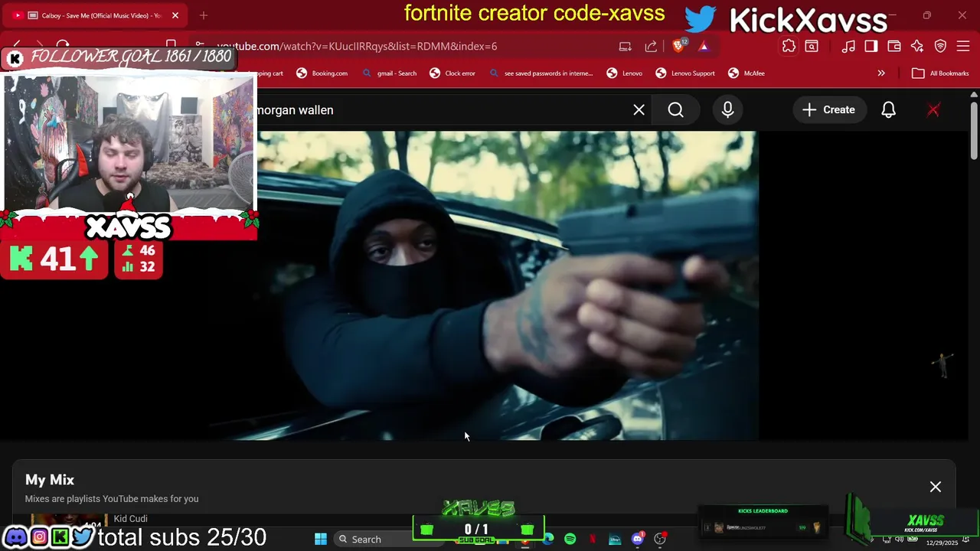Install app icon in address bar
This screenshot has height=551, width=980.
(x=625, y=47)
